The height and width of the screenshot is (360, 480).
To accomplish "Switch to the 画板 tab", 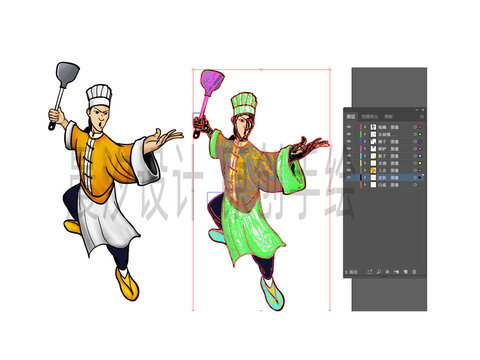I will point(388,116).
